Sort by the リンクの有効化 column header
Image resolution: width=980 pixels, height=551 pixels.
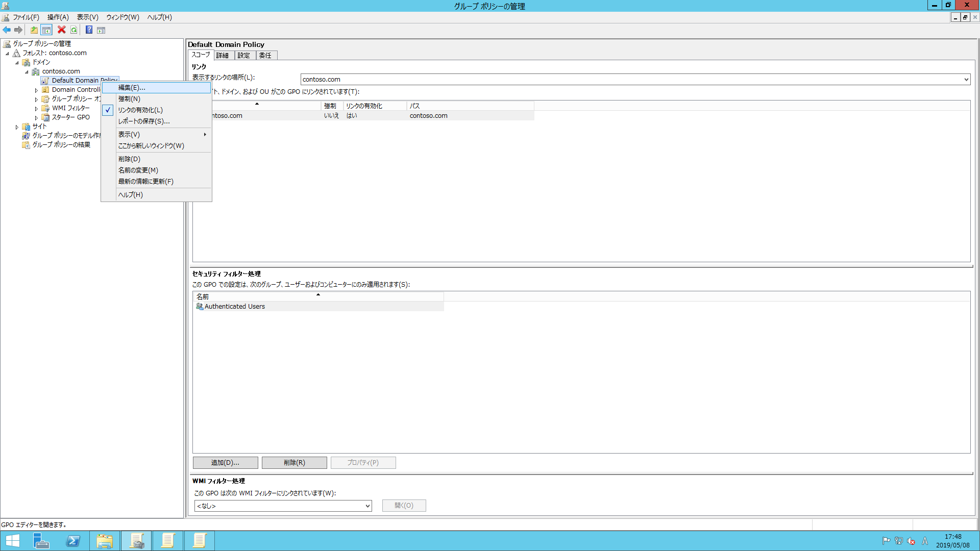coord(375,106)
